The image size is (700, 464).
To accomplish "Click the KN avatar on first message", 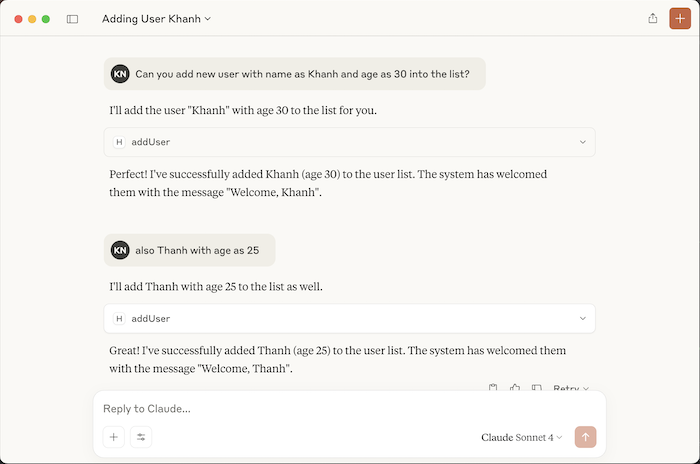I will click(x=120, y=74).
